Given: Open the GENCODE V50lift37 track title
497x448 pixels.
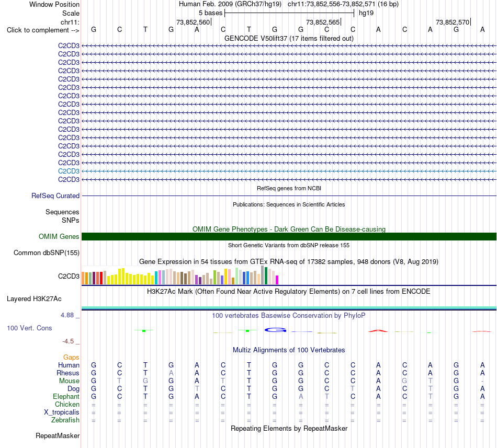Looking at the screenshot, I should [289, 39].
